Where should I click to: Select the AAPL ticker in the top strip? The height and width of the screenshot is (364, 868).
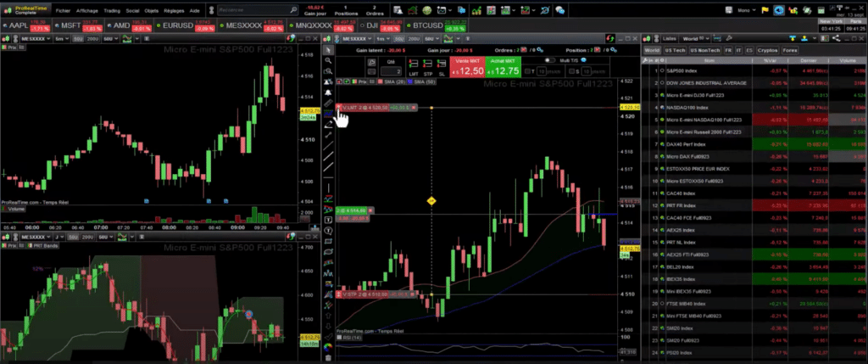click(27, 25)
